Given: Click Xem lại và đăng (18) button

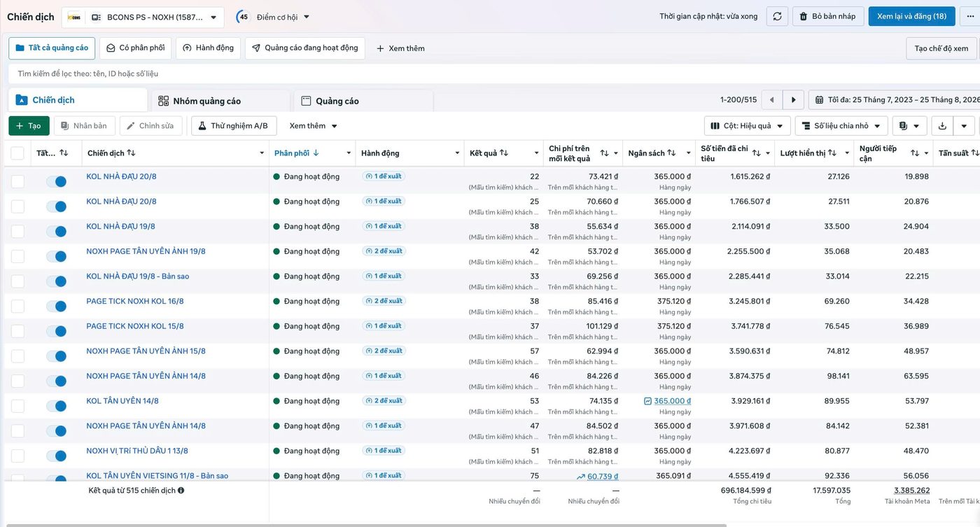Looking at the screenshot, I should 911,16.
